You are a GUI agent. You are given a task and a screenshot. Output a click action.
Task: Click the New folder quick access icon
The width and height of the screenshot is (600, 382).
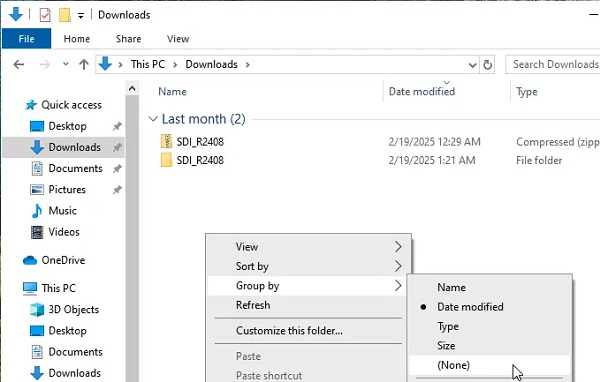pyautogui.click(x=64, y=15)
